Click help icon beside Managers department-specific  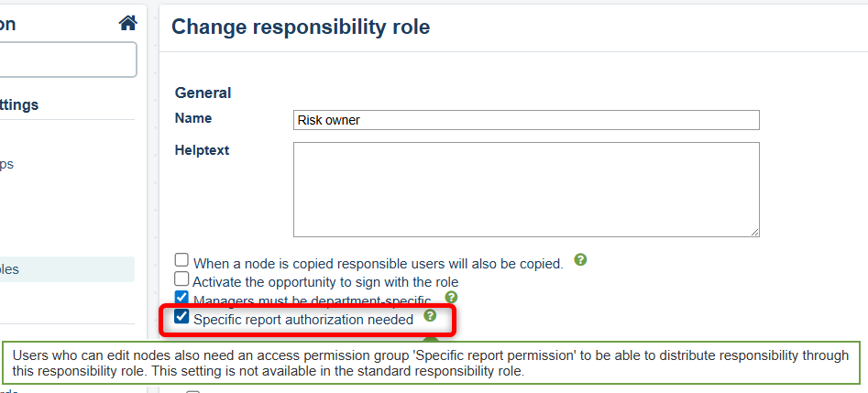coord(451,298)
